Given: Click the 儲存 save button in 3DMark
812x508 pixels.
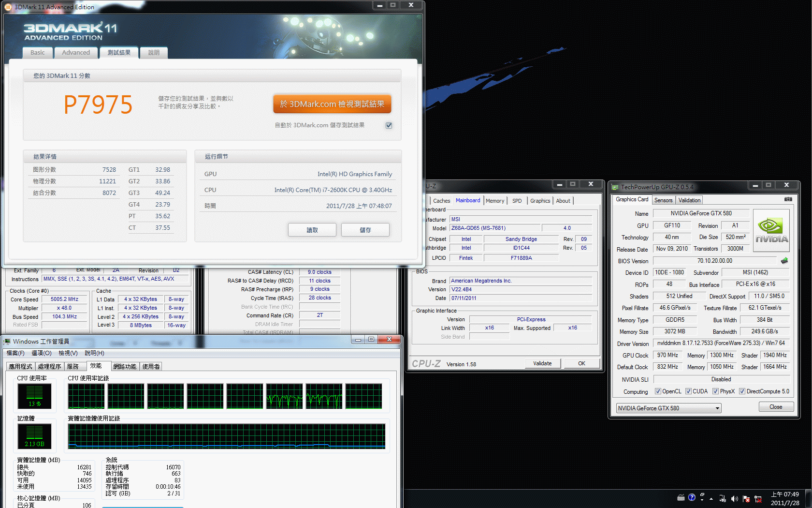Looking at the screenshot, I should coord(365,230).
